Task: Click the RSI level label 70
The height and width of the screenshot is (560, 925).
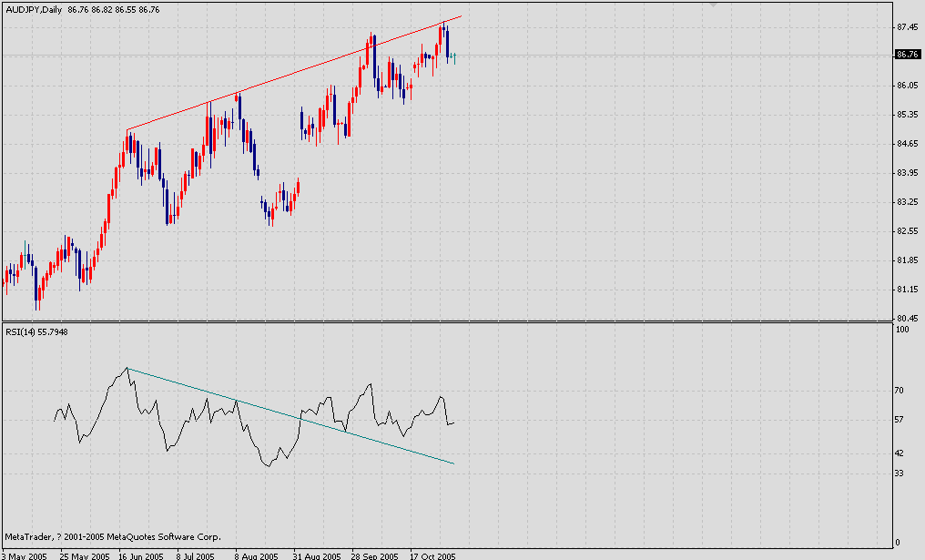Action: click(899, 391)
